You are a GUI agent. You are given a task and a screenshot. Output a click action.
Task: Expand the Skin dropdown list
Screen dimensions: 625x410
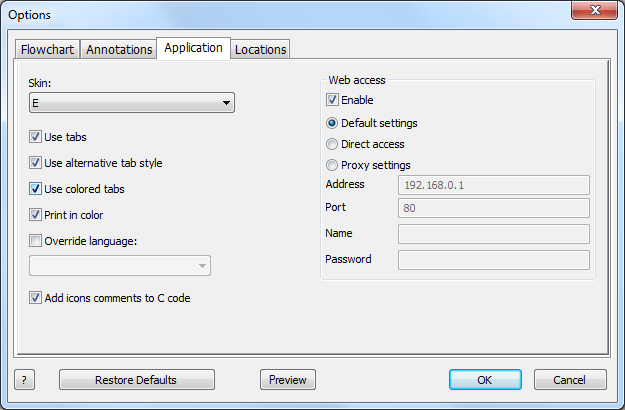coord(132,103)
